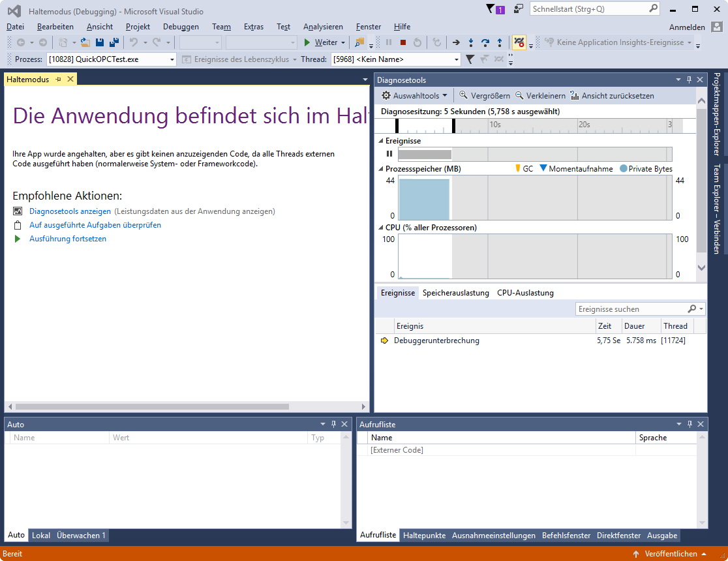Click the auto-hide pin of Aufrufliste panel

pos(690,424)
